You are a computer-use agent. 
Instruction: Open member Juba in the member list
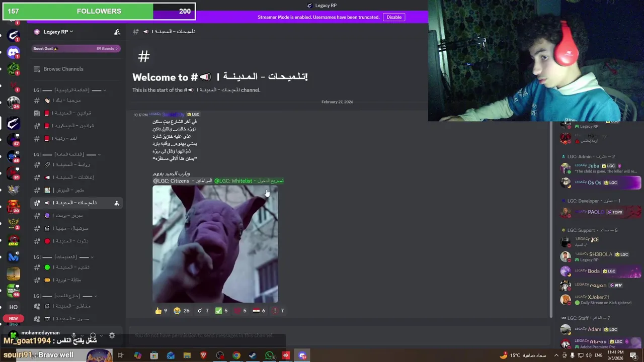[600, 168]
